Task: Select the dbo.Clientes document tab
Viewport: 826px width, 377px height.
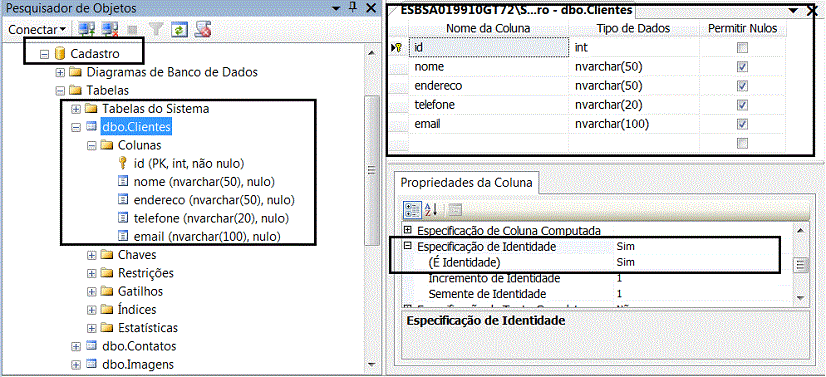Action: click(x=516, y=11)
